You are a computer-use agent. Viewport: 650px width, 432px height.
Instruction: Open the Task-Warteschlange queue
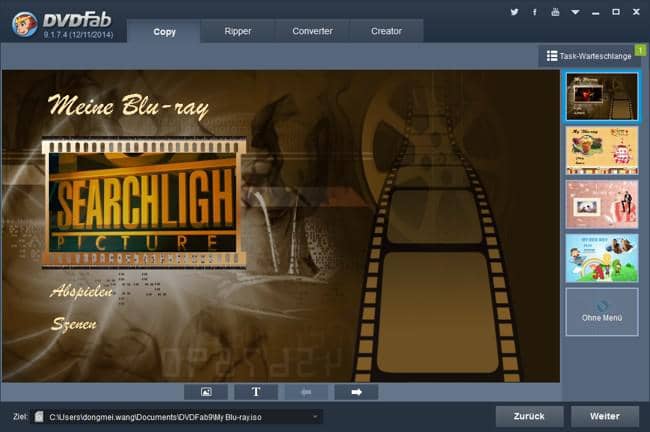point(589,56)
